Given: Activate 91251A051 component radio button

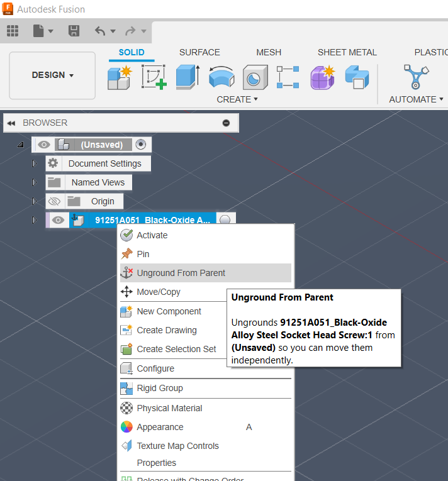Looking at the screenshot, I should (x=225, y=219).
